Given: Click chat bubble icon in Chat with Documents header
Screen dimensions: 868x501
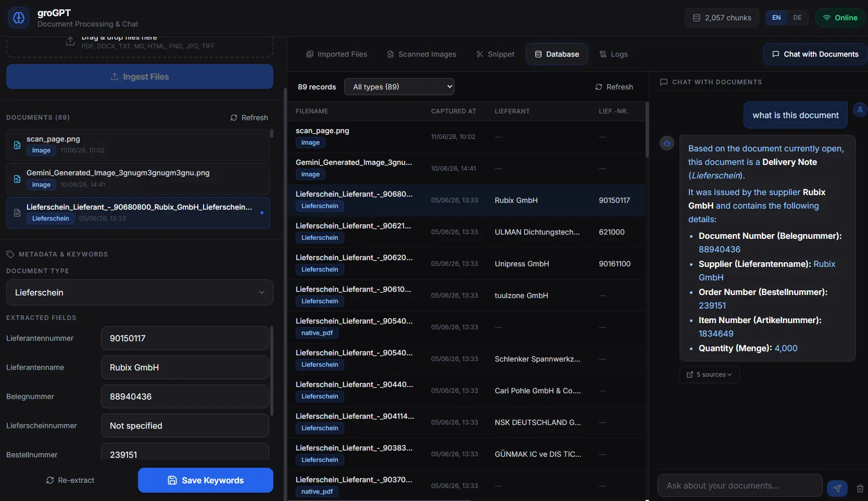Looking at the screenshot, I should (664, 82).
